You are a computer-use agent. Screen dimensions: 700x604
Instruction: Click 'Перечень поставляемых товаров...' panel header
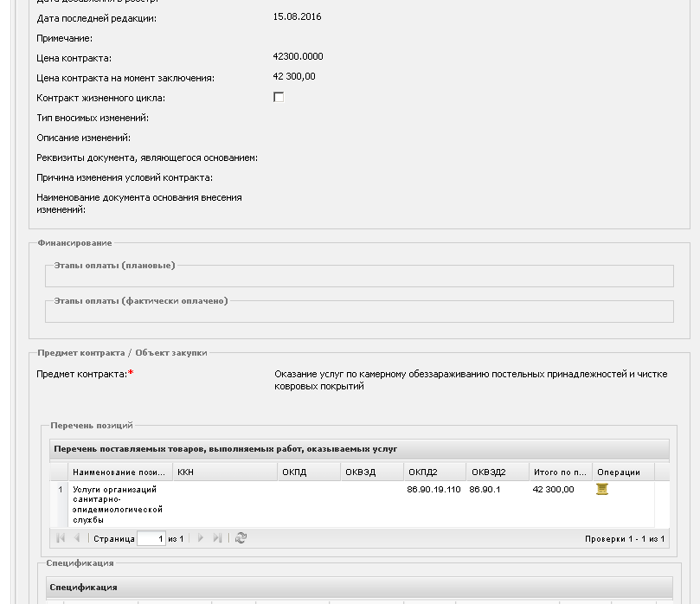pyautogui.click(x=359, y=449)
